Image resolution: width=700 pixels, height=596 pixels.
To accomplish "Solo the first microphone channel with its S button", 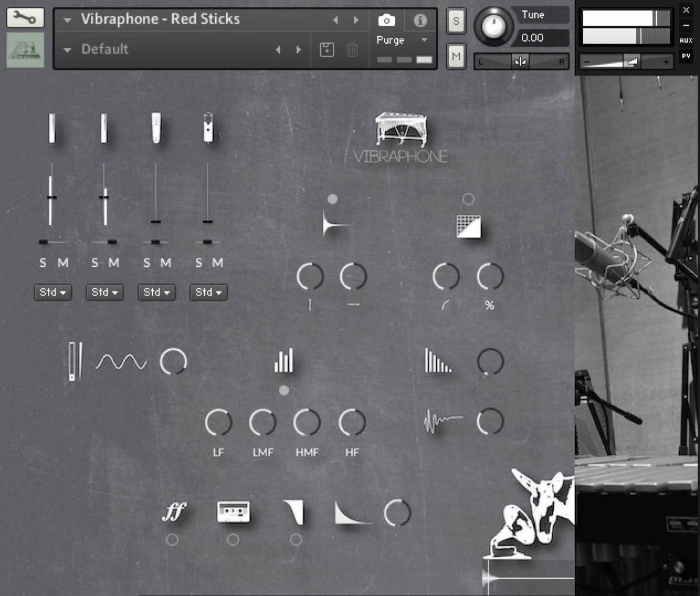I will coord(43,263).
